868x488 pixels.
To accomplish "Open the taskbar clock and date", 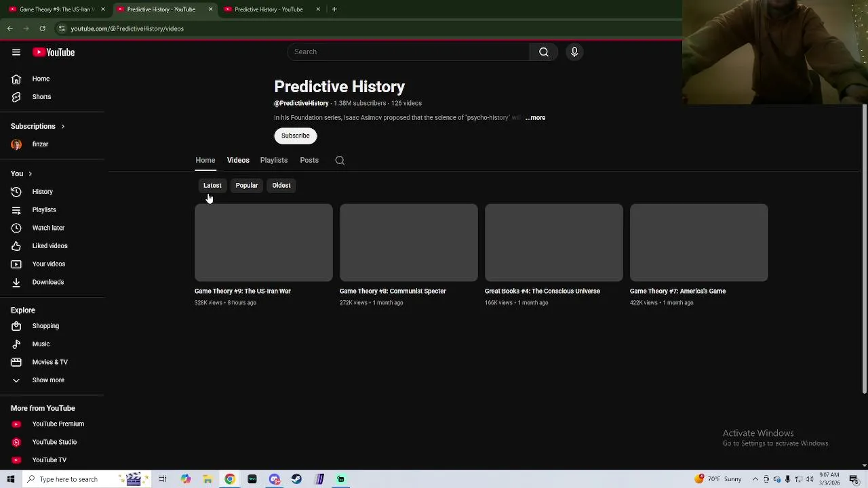I will click(x=829, y=479).
